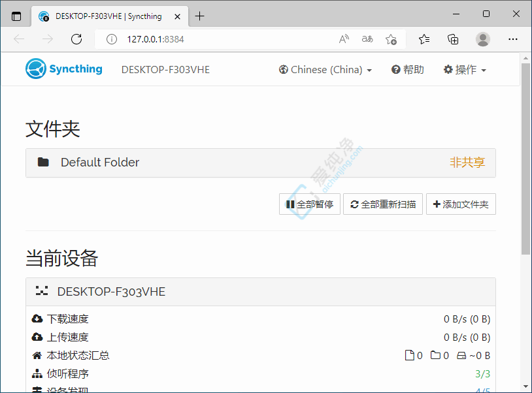Refresh the page with the reload icon

tap(76, 39)
